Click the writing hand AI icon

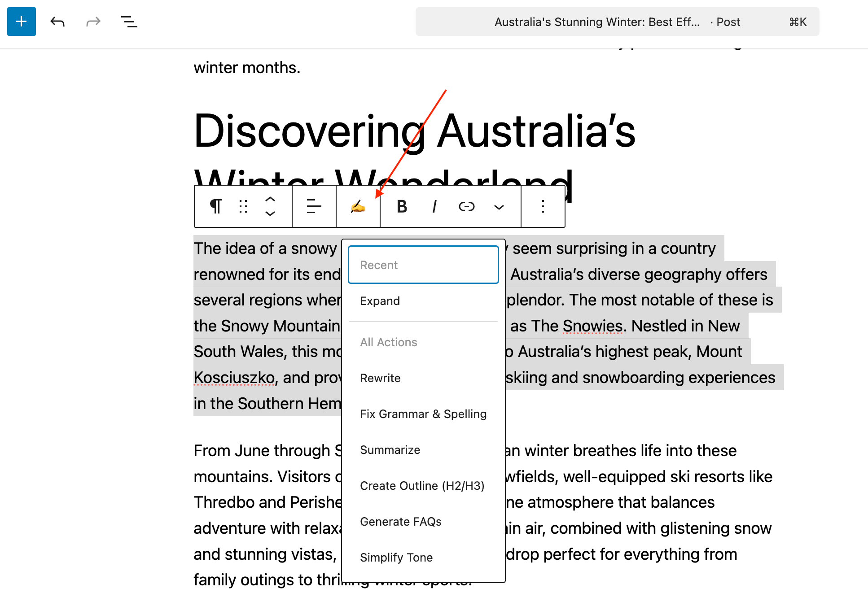click(358, 206)
